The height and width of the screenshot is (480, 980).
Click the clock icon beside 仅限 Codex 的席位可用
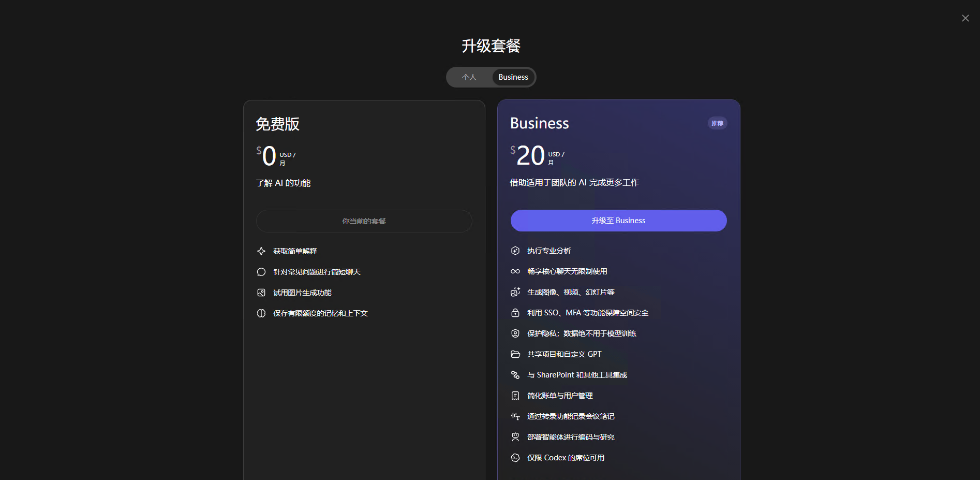pyautogui.click(x=515, y=458)
